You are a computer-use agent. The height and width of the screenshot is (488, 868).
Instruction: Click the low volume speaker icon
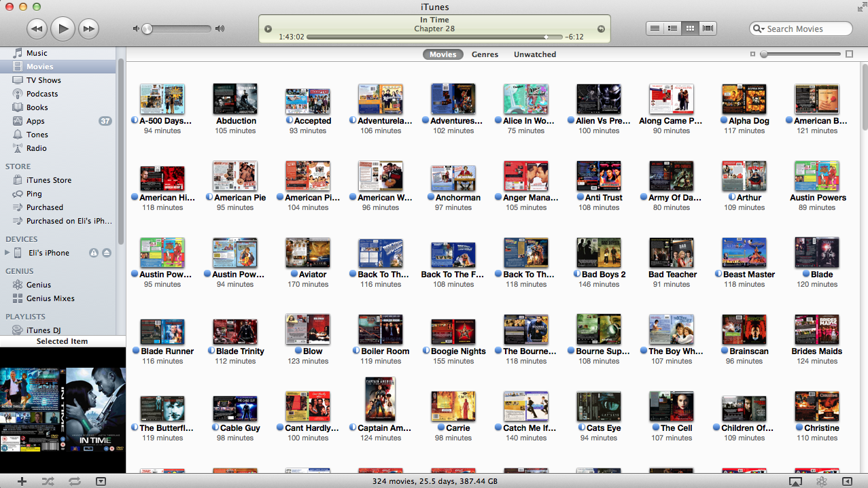pos(136,29)
